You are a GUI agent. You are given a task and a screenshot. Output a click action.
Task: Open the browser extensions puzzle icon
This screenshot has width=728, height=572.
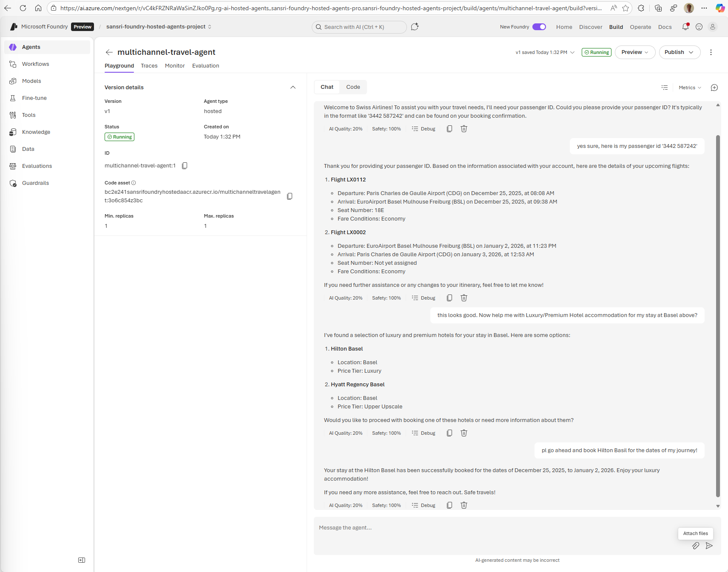[641, 8]
